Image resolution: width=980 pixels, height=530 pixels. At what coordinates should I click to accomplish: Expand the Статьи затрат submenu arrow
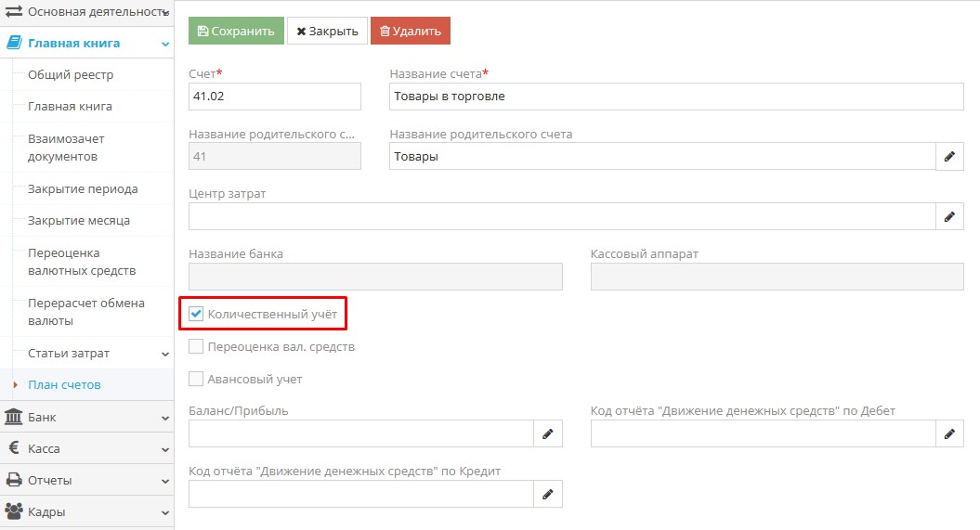coord(165,354)
